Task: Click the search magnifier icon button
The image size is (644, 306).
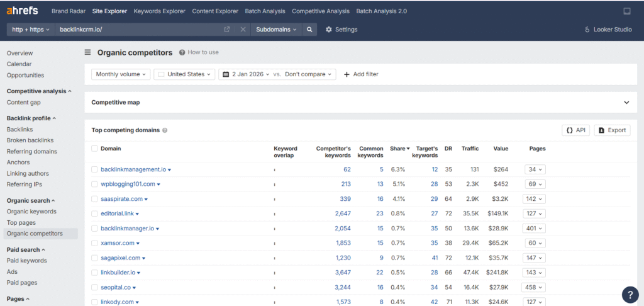Action: click(309, 30)
